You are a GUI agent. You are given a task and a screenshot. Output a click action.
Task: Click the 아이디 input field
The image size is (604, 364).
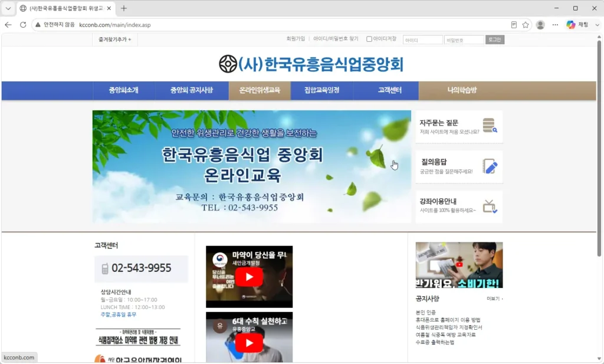[x=422, y=40]
